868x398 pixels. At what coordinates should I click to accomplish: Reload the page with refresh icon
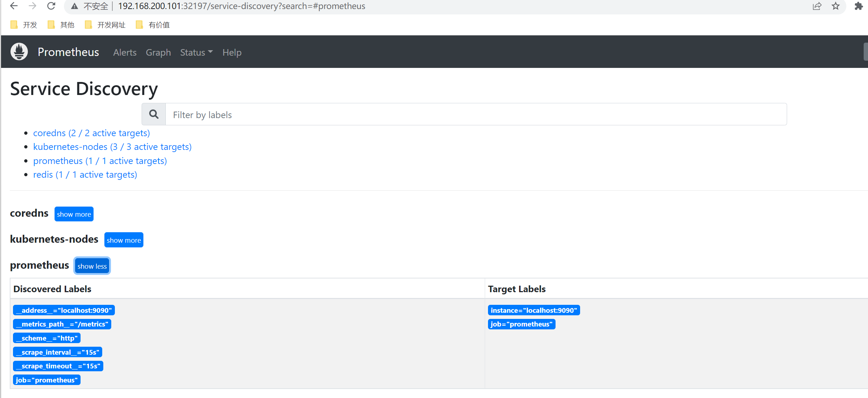pos(51,6)
